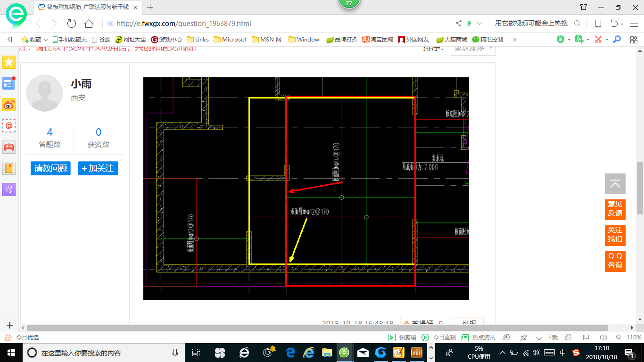Click the green shield yen icon
The height and width of the screenshot is (362, 644).
(x=561, y=40)
